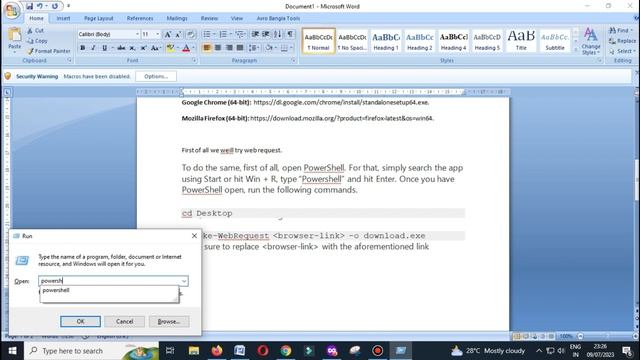The image size is (640, 360).
Task: Open the line spacing dropdown
Action: 254,48
